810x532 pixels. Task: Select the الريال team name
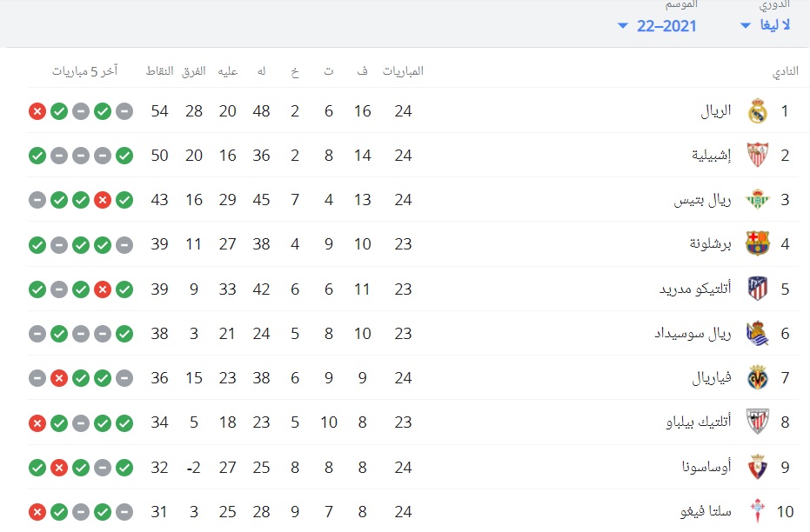click(715, 111)
